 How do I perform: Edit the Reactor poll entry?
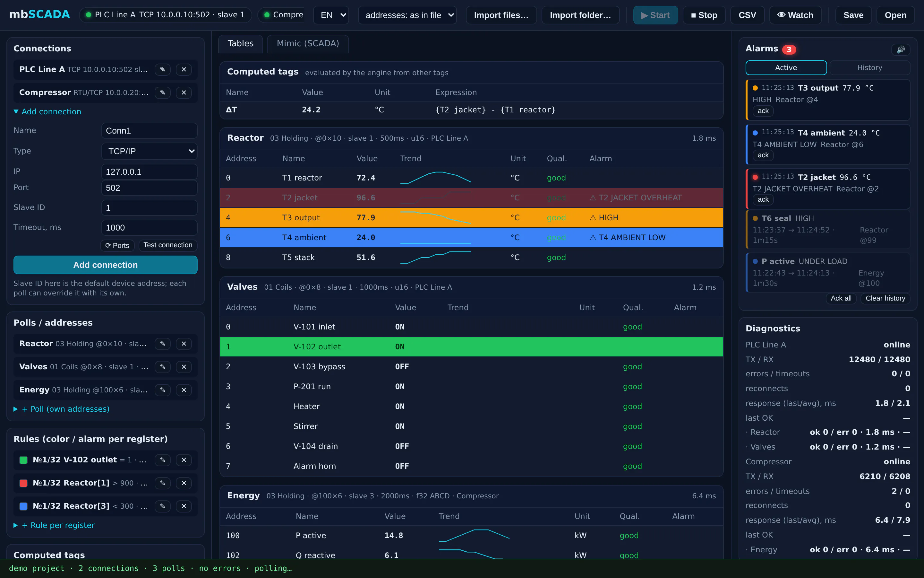163,344
